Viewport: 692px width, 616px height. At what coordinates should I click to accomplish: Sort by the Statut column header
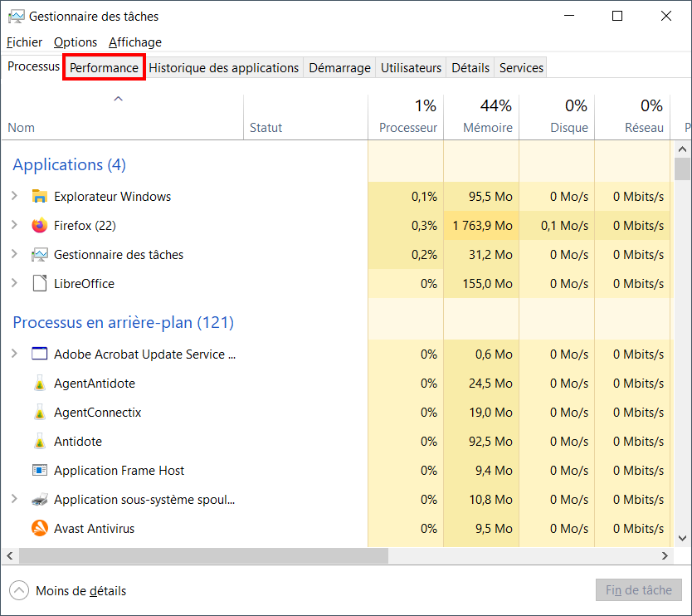tap(305, 117)
